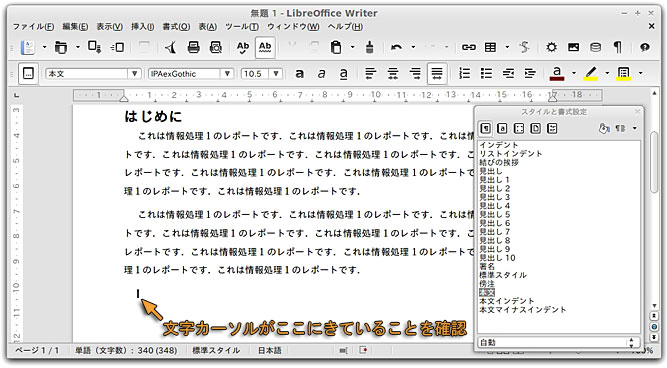
Task: Open the table insert dropdown arrow
Action: coord(507,47)
